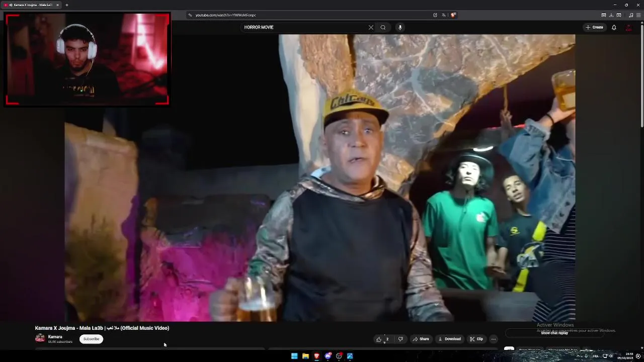Viewport: 644px width, 362px height.
Task: Click the video title Kamara X Joujma - Mala La3b
Action: click(x=102, y=328)
